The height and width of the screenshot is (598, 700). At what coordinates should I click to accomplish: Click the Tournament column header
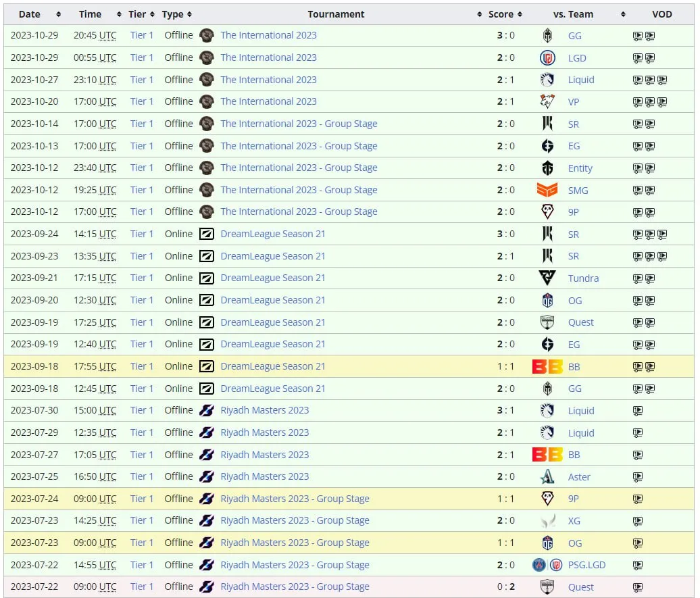pos(336,14)
